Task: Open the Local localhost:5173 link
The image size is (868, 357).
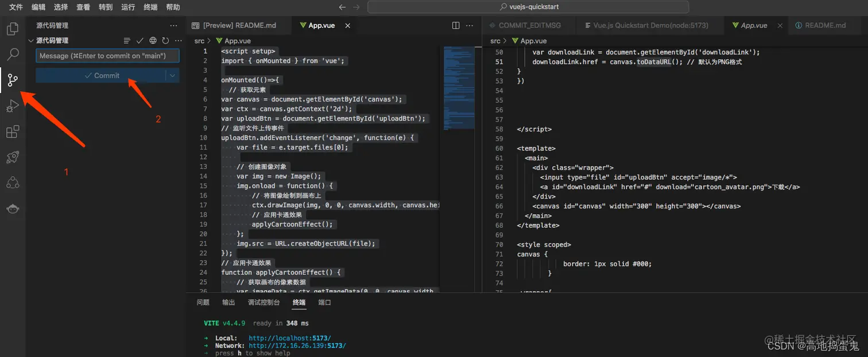Action: (x=290, y=338)
